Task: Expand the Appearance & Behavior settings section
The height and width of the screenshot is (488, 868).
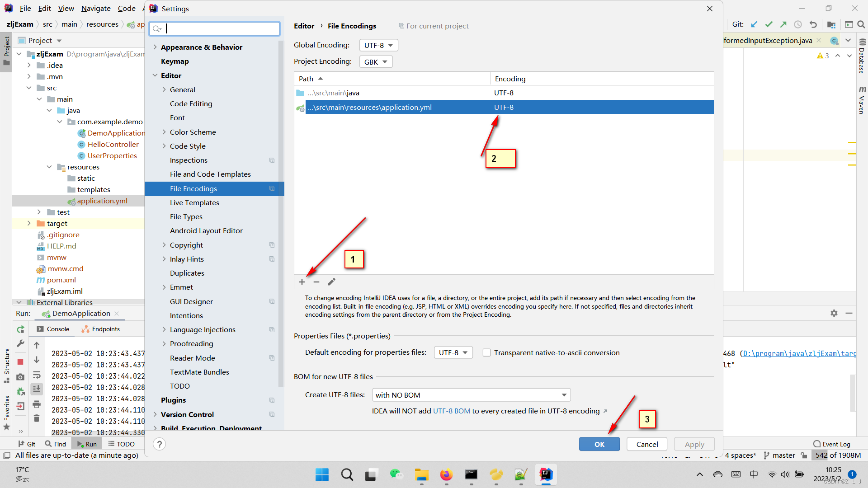Action: click(155, 47)
